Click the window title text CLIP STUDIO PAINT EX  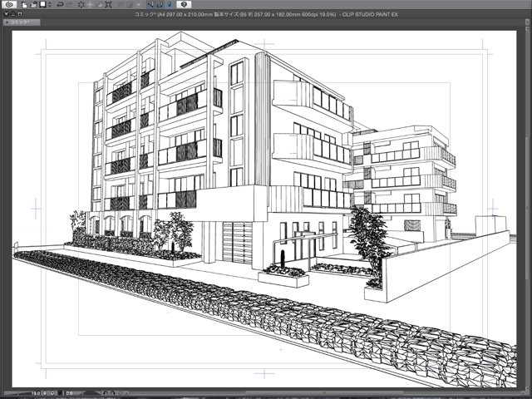tap(370, 15)
